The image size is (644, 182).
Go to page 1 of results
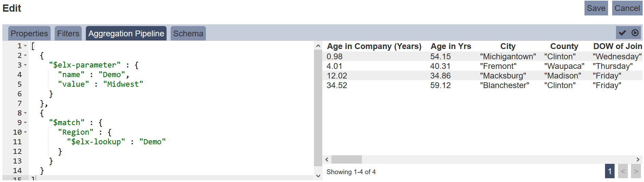click(609, 171)
